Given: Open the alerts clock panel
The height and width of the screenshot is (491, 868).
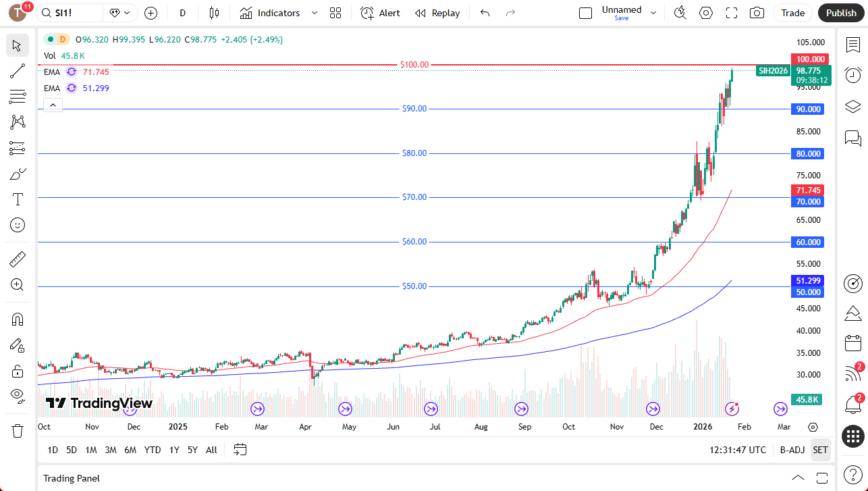Looking at the screenshot, I should tap(853, 75).
